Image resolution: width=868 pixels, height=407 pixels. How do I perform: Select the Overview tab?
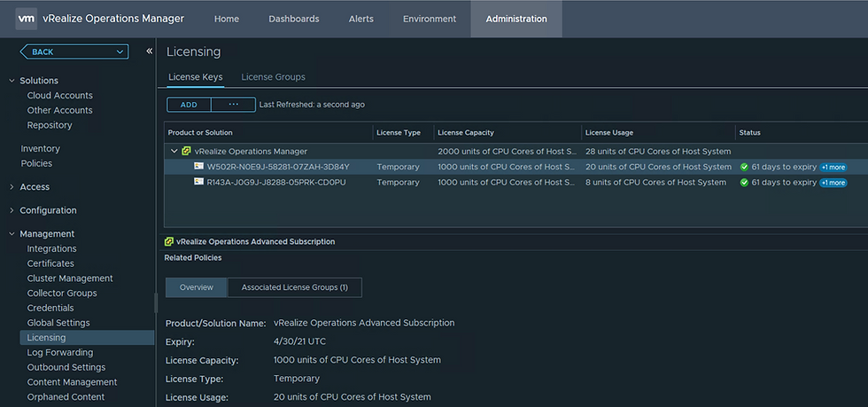click(x=197, y=288)
